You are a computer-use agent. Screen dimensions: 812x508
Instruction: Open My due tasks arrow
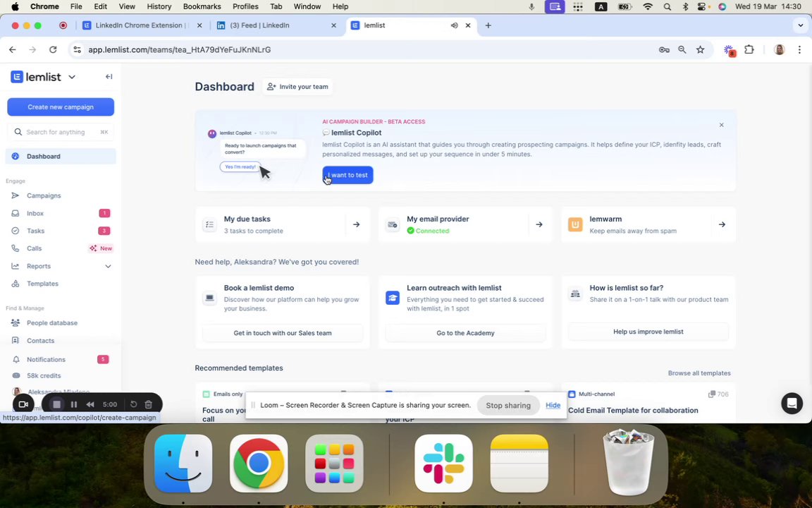coord(356,224)
